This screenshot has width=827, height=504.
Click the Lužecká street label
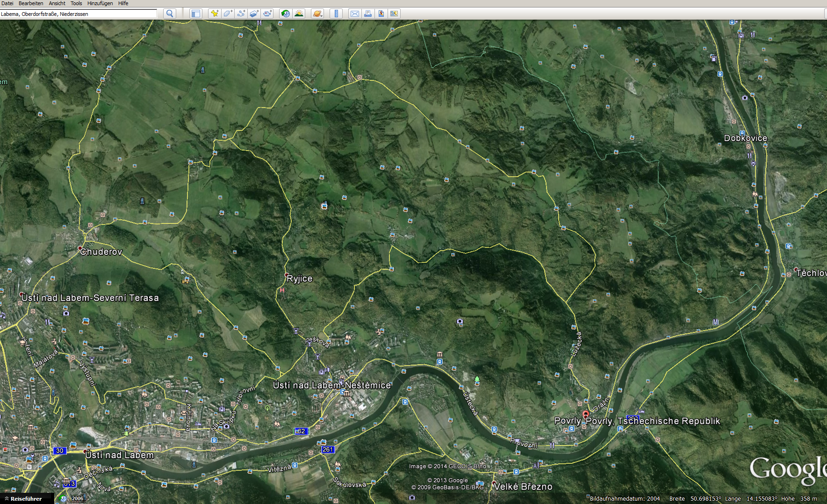pyautogui.click(x=576, y=344)
